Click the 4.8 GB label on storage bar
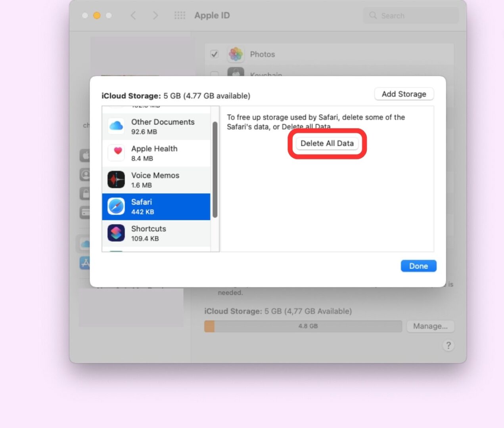The height and width of the screenshot is (428, 504). click(x=308, y=326)
